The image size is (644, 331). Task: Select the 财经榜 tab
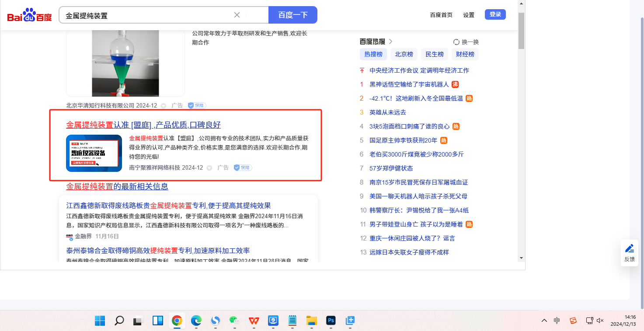(465, 54)
